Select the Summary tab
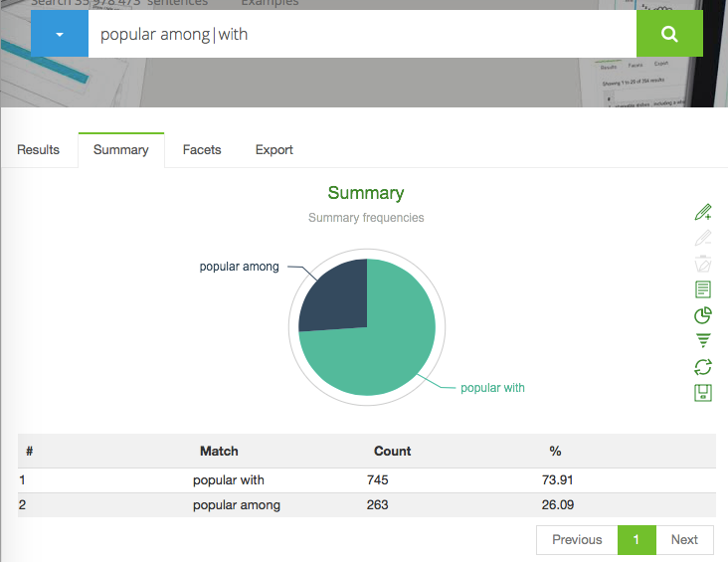 (121, 150)
